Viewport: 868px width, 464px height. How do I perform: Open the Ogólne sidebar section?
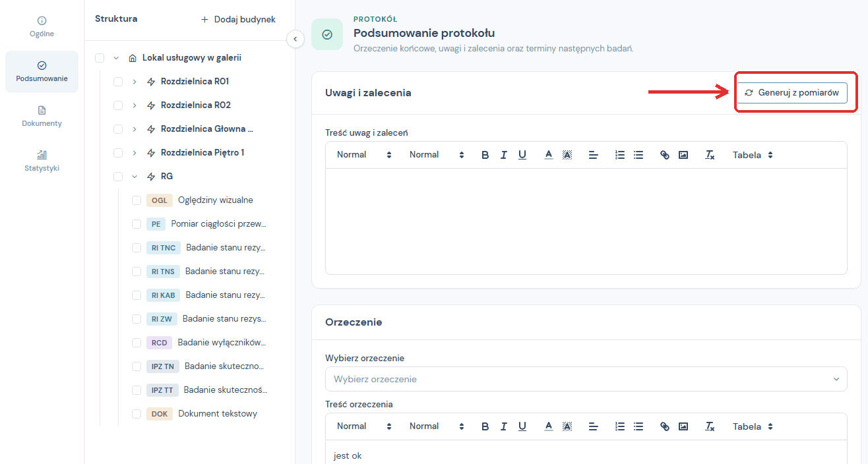[x=42, y=27]
